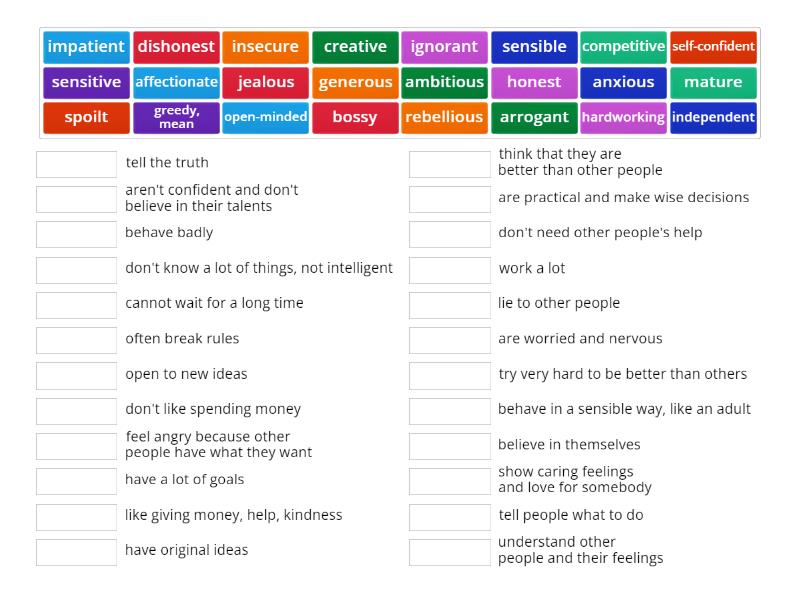Viewport: 800px width, 600px height.
Task: Click the 'hardworking' tile
Action: coord(624,117)
